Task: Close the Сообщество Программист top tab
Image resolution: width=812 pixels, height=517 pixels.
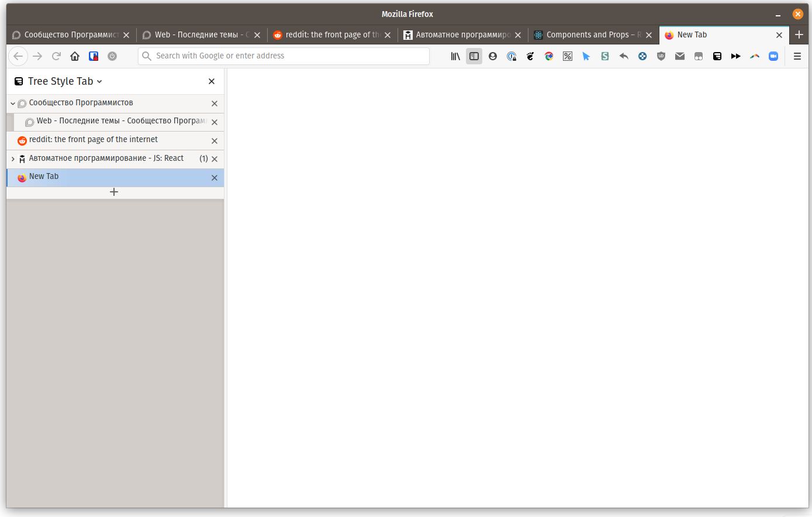Action: (126, 35)
